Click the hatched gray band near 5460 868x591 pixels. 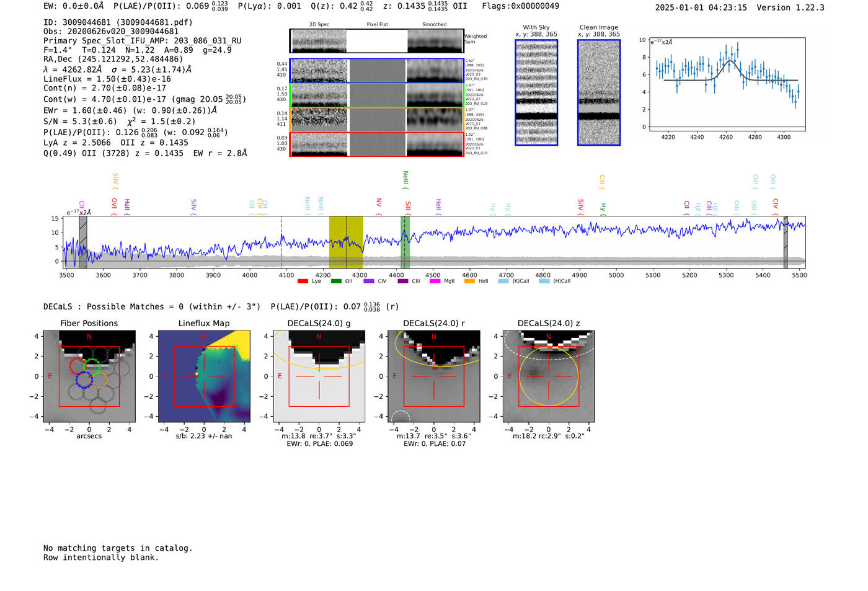pos(786,242)
